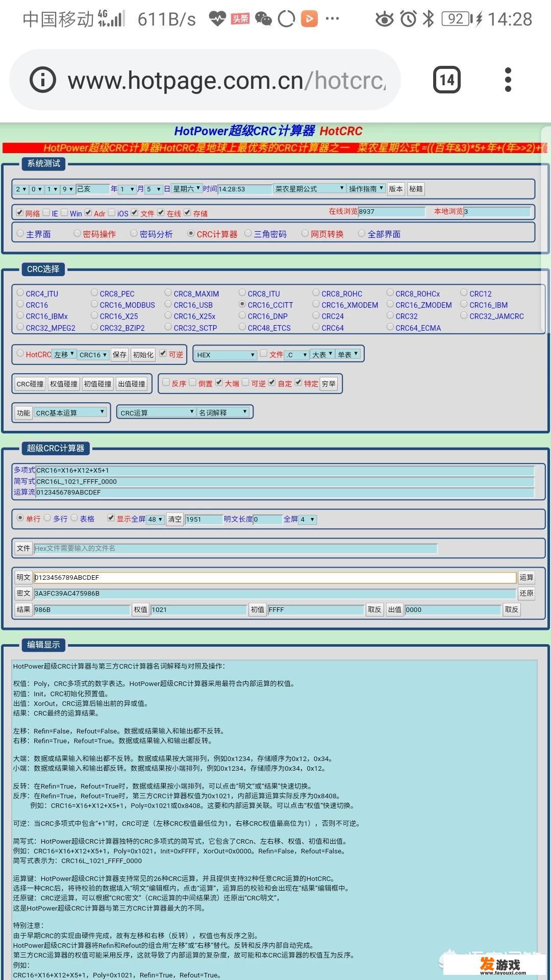The width and height of the screenshot is (551, 980).
Task: Open the CRC基本运算 function dropdown
Action: tap(70, 412)
